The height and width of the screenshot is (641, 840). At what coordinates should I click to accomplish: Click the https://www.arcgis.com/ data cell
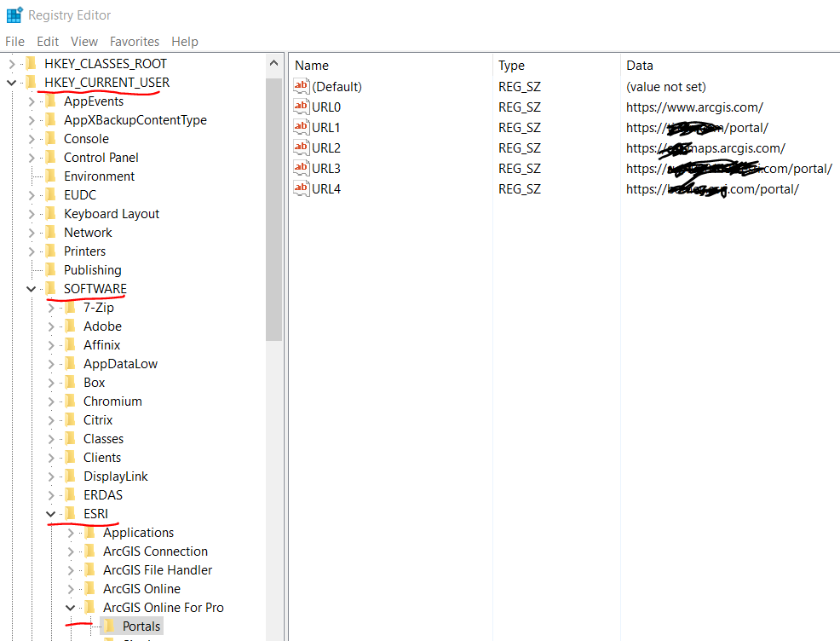coord(694,107)
